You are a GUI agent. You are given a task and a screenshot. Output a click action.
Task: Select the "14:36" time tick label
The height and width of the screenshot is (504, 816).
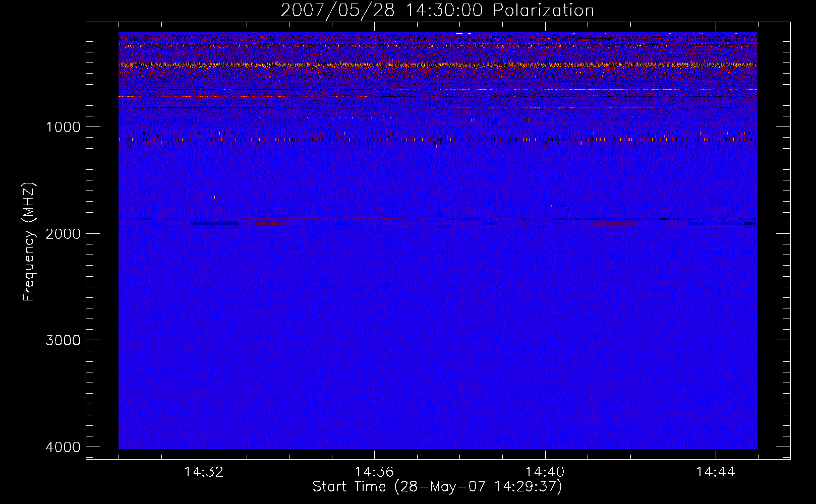(x=374, y=472)
